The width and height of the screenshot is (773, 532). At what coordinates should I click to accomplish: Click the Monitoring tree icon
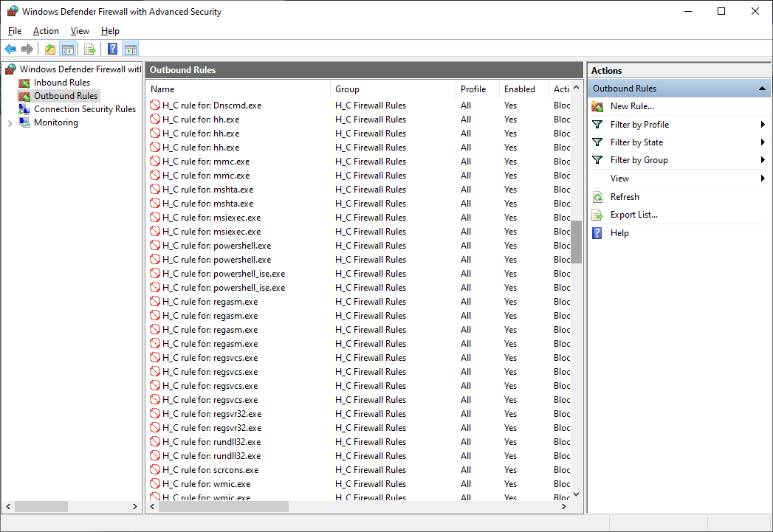point(24,122)
